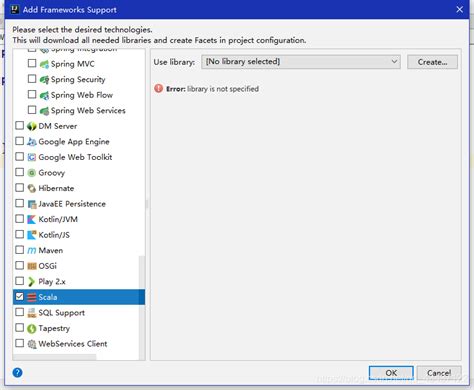This screenshot has width=474, height=390.
Task: Click the Spring MVC framework icon
Action: [44, 64]
